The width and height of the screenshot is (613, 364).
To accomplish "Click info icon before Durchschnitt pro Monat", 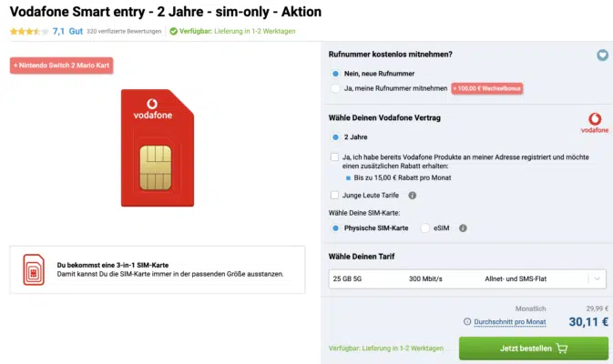I will [467, 321].
